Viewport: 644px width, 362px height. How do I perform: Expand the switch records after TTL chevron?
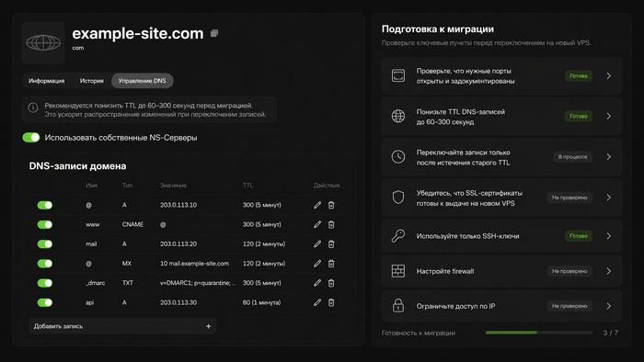(x=609, y=156)
